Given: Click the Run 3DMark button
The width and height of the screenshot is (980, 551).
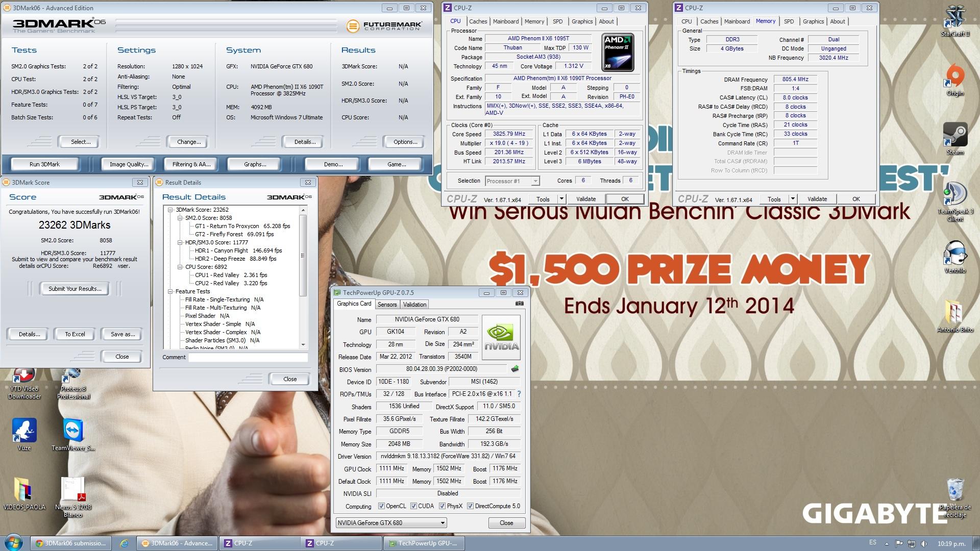Looking at the screenshot, I should click(x=44, y=164).
